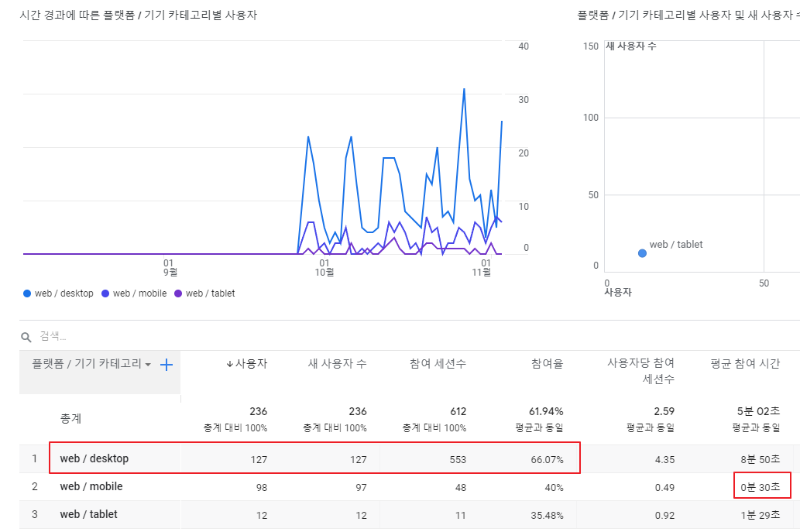Click desktop sessions per user 4.35
Image resolution: width=800 pixels, height=532 pixels.
(x=664, y=459)
